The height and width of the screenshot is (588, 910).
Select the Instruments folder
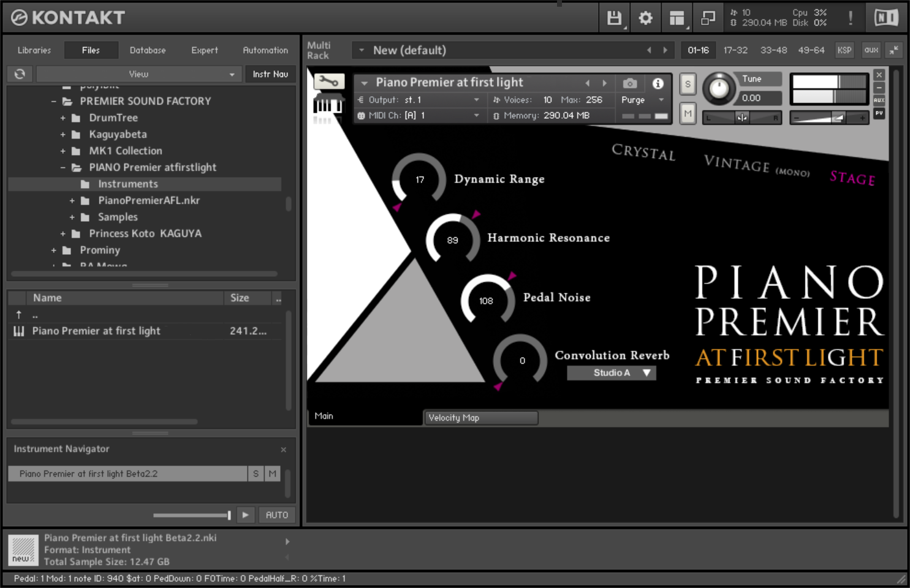(145, 184)
